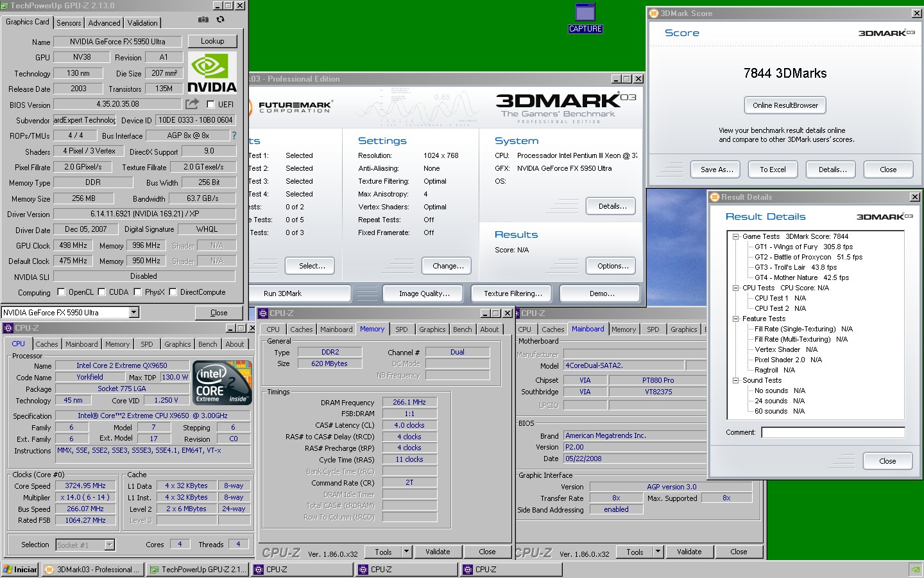Click Validate in CPU-Z Memory window
The image size is (924, 578).
[x=438, y=552]
